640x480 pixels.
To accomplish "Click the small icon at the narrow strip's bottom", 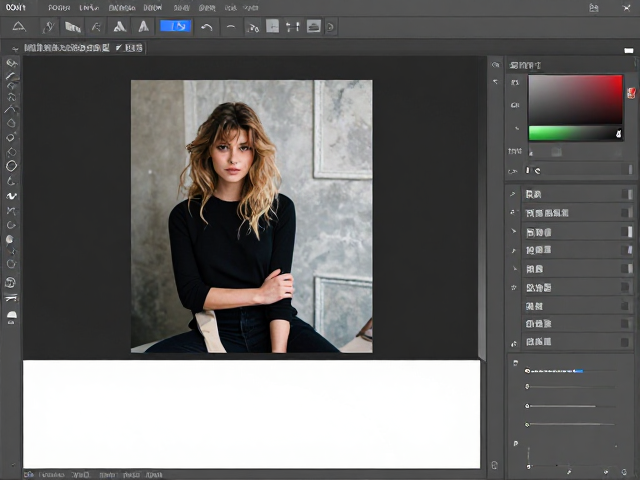I will tap(494, 465).
